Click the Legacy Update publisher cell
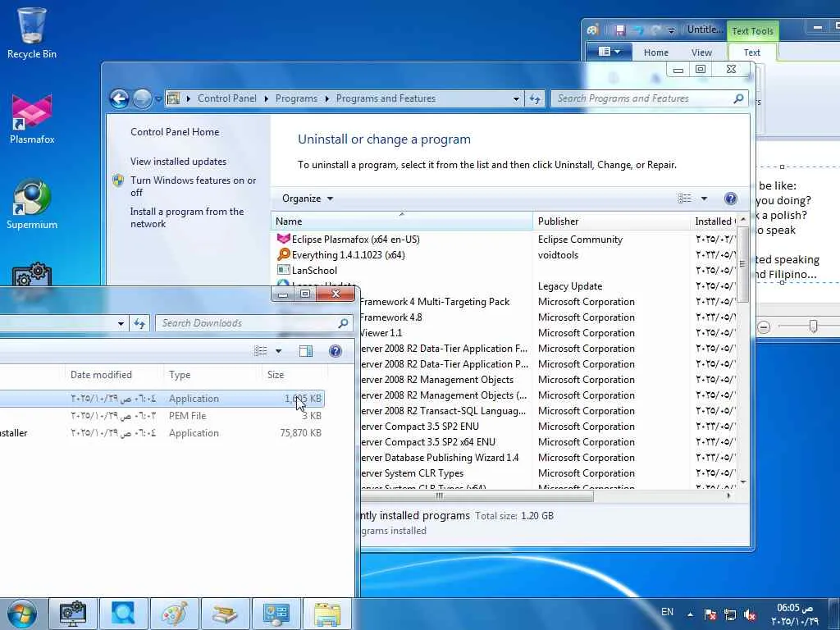The width and height of the screenshot is (840, 630). [570, 286]
